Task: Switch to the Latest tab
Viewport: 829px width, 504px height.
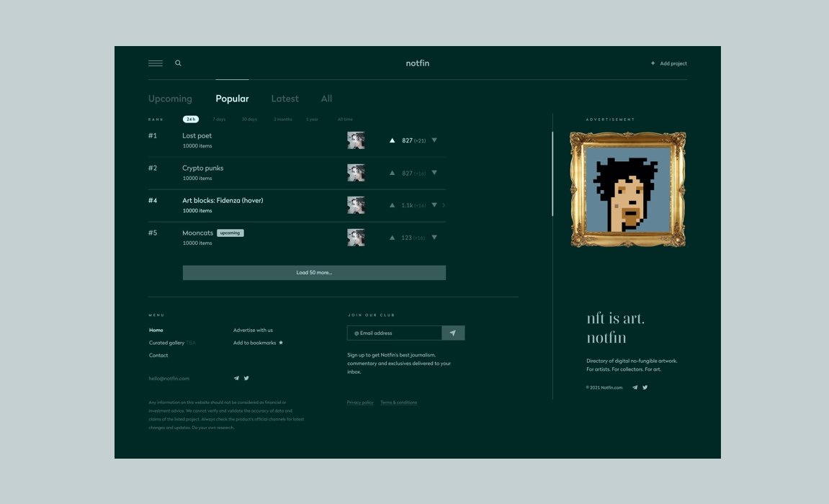Action: [x=284, y=99]
